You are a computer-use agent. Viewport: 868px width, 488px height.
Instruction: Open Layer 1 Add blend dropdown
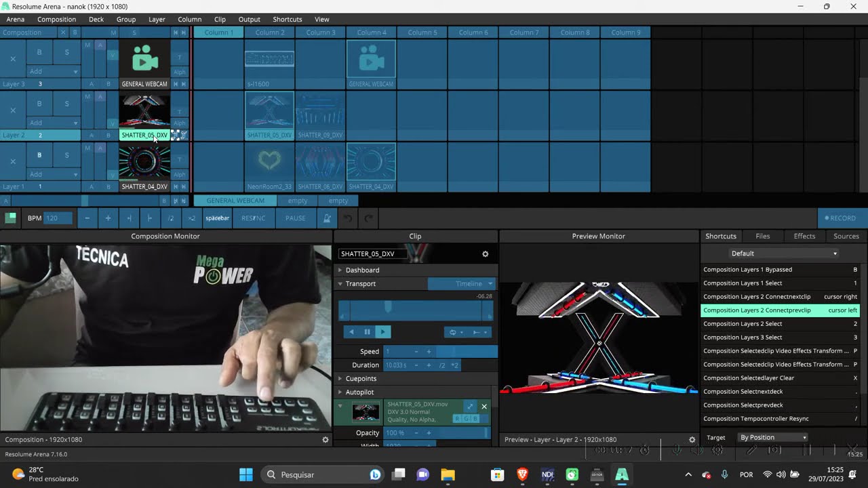coord(53,174)
